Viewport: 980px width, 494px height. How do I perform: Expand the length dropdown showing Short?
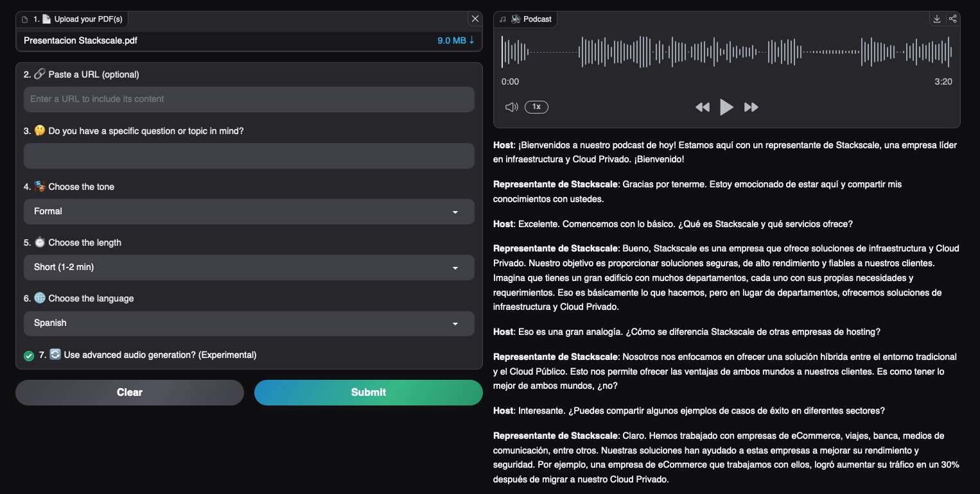249,268
